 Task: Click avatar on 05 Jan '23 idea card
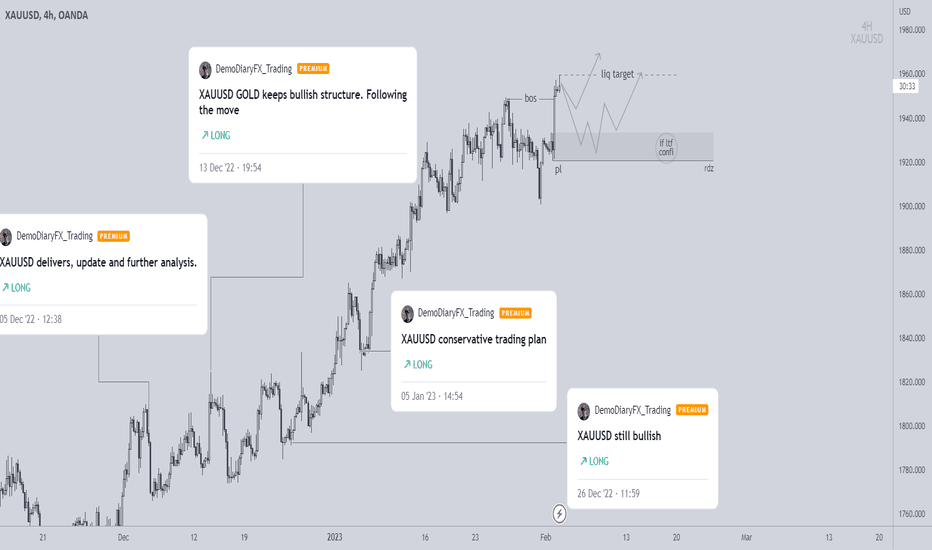[407, 314]
